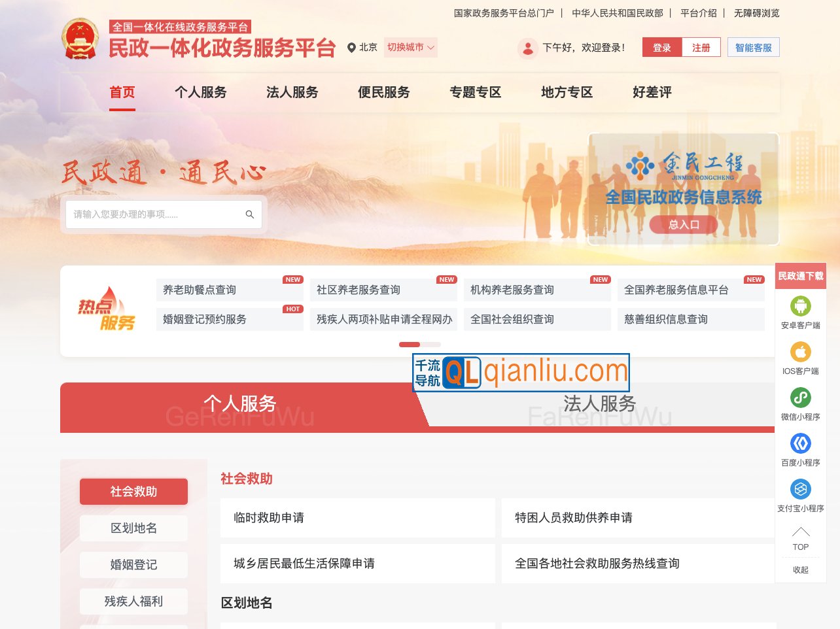
Task: Collapse the sidebar using 收起
Action: [x=799, y=569]
